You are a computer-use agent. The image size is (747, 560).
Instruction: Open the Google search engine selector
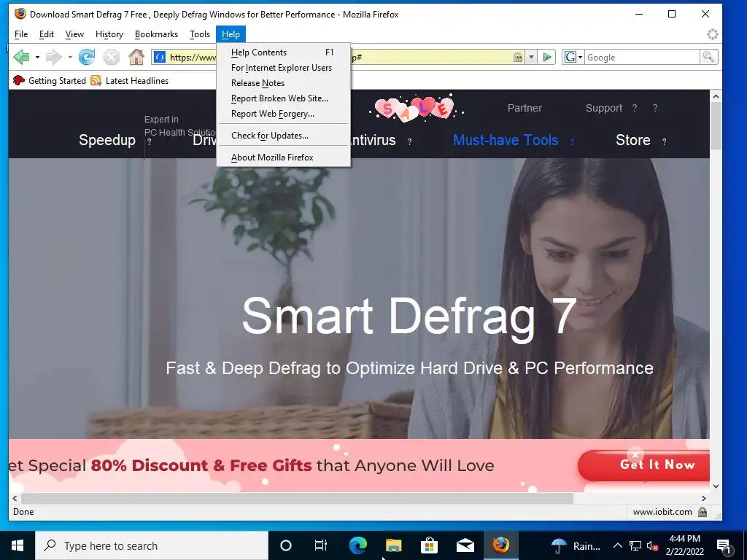pyautogui.click(x=573, y=57)
